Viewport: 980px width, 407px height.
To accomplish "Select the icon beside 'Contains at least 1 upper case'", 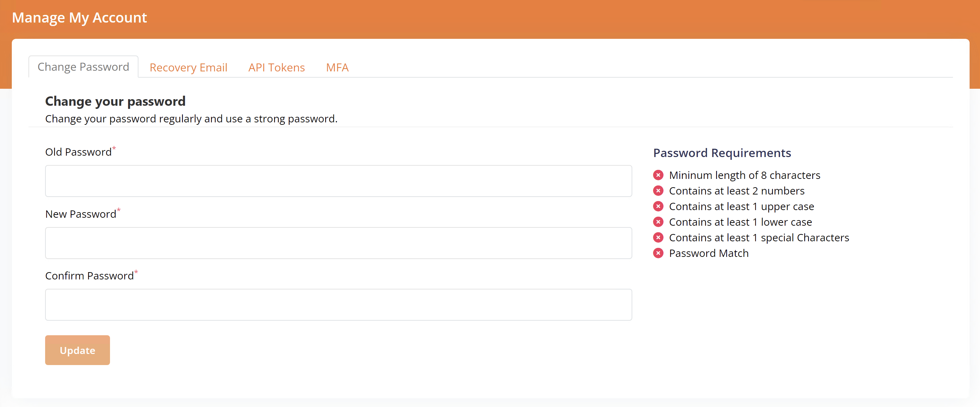I will [659, 206].
